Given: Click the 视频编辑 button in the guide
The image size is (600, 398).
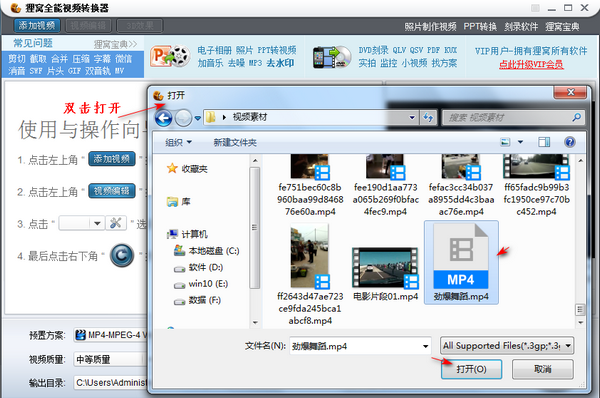Looking at the screenshot, I should click(112, 191).
